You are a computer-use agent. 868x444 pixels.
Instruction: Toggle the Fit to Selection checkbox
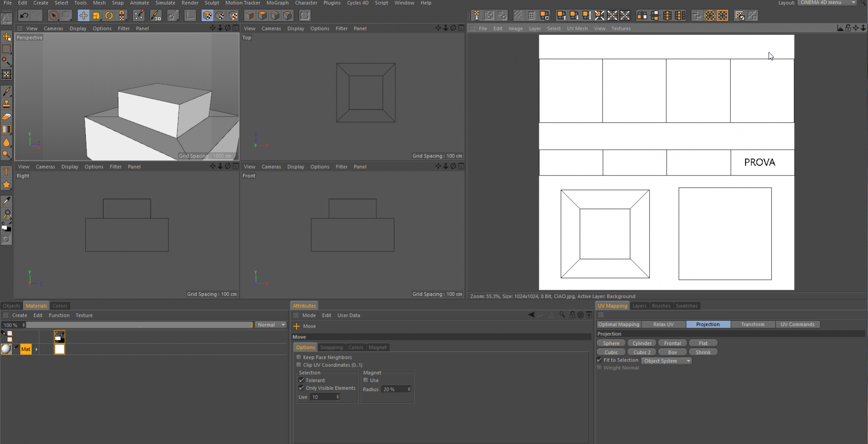[x=599, y=360]
